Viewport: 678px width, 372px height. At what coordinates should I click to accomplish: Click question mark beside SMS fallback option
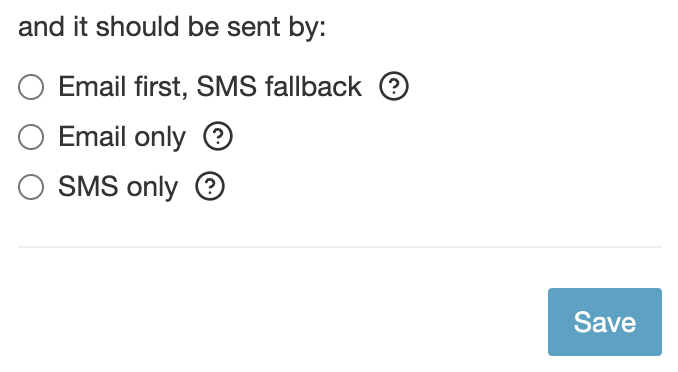coord(393,86)
